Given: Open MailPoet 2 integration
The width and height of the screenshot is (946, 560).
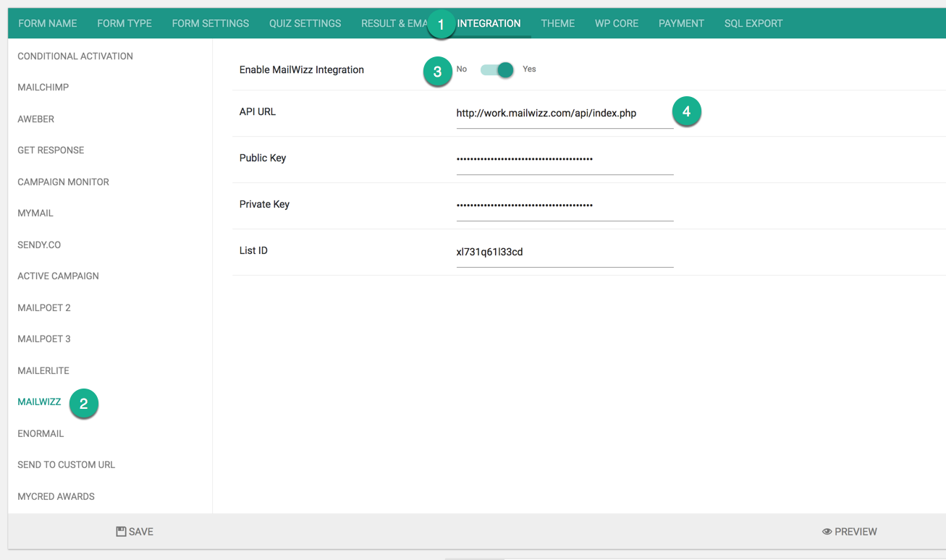Looking at the screenshot, I should point(44,307).
